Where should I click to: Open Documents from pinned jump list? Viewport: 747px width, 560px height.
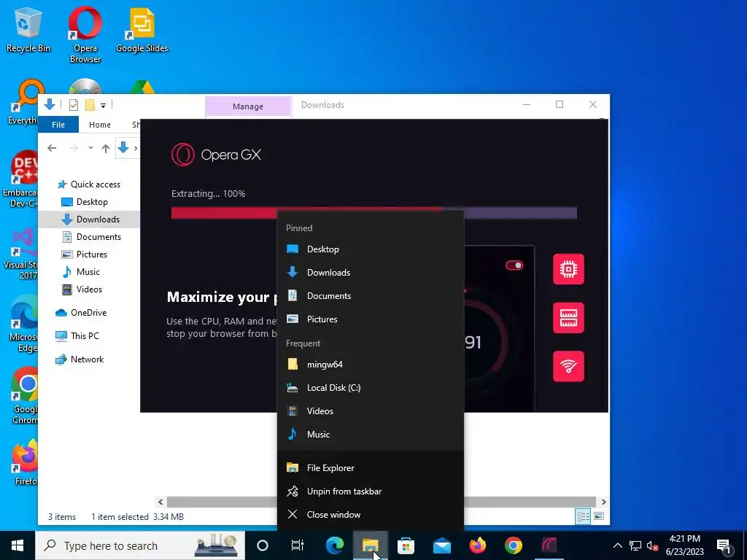coord(370,296)
